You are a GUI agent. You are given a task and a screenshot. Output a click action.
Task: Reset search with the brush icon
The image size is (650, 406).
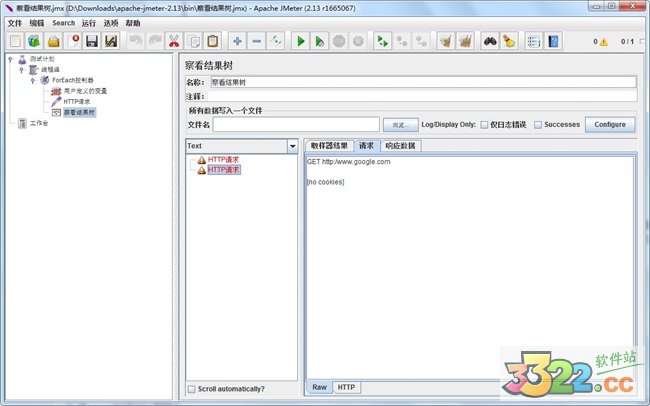(x=509, y=41)
